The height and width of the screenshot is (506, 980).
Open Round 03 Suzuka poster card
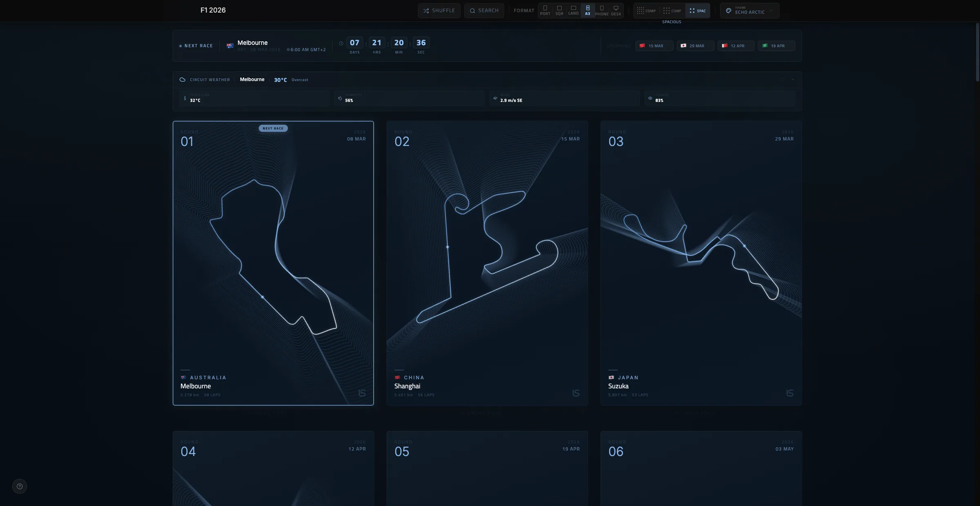pyautogui.click(x=701, y=263)
